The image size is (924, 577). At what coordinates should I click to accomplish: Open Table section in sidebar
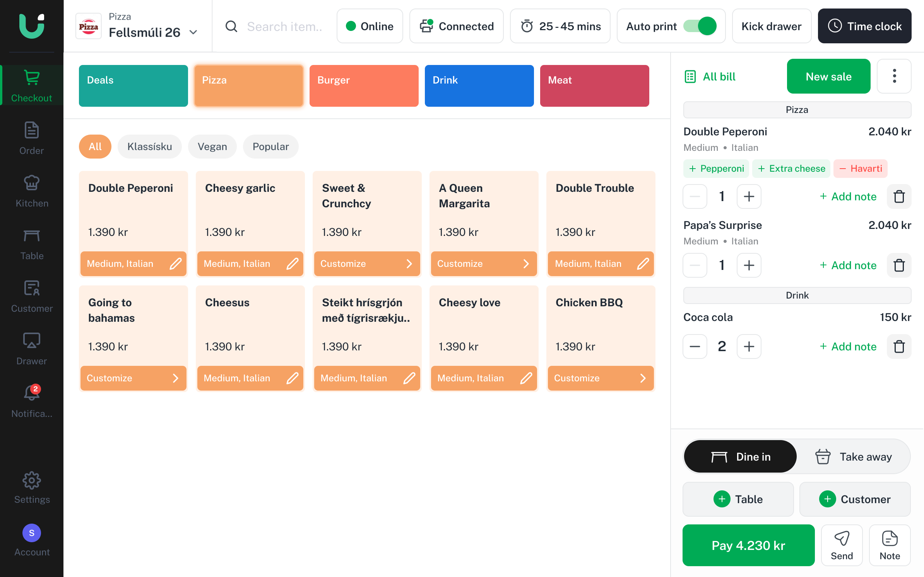click(x=32, y=244)
